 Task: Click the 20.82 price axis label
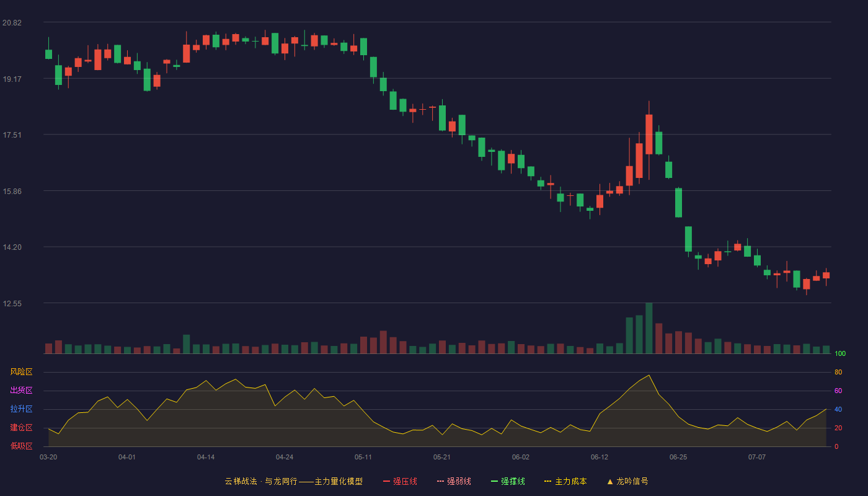coord(12,23)
